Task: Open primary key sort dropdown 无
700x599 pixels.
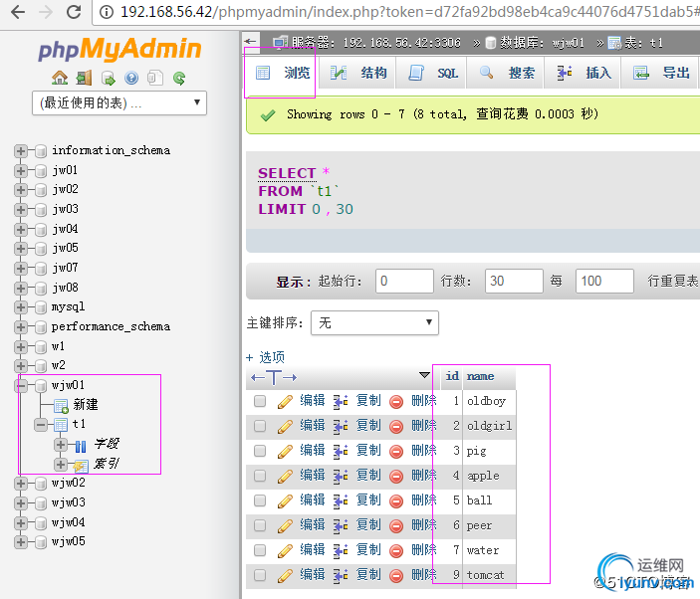Action: (374, 322)
